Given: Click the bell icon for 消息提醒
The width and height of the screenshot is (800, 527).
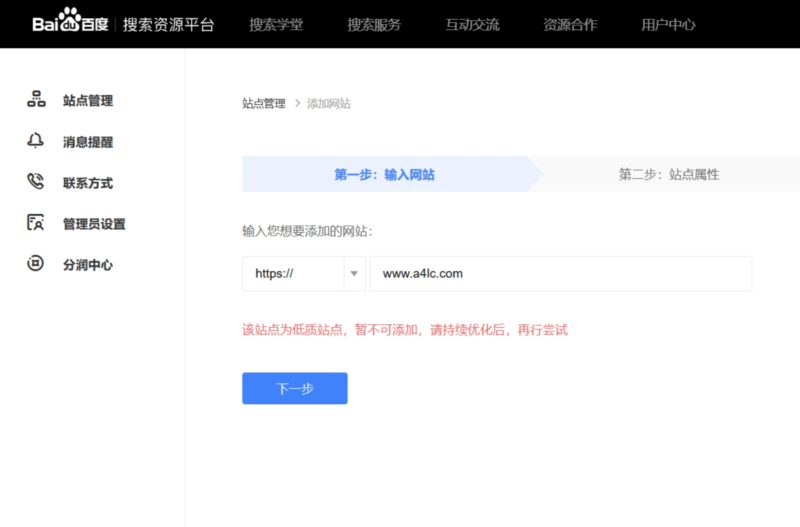Looking at the screenshot, I should click(x=36, y=141).
